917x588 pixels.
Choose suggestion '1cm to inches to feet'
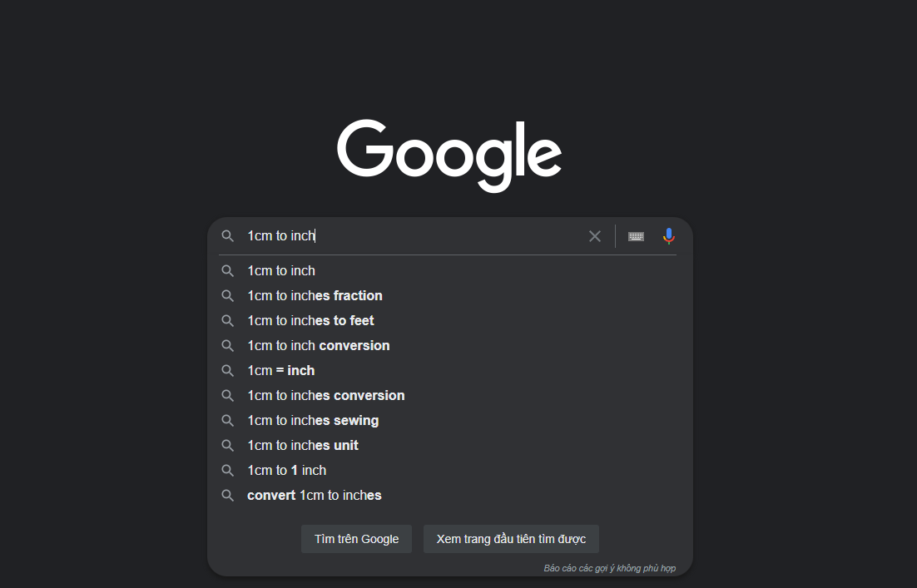310,321
